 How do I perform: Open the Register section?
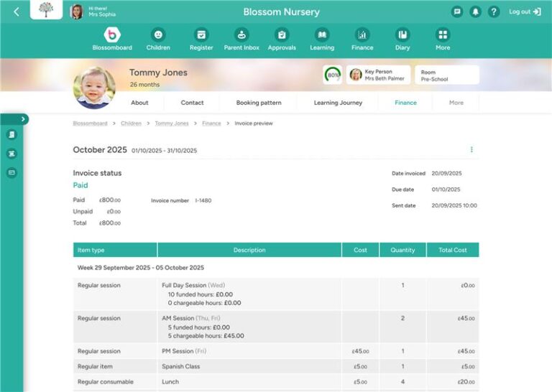(201, 39)
